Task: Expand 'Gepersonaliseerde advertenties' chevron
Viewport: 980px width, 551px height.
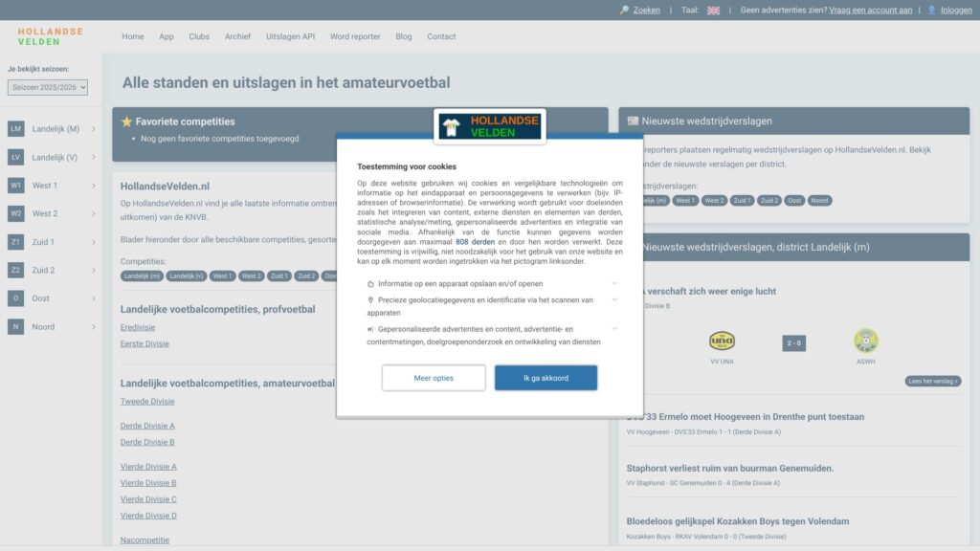Action: click(x=614, y=328)
